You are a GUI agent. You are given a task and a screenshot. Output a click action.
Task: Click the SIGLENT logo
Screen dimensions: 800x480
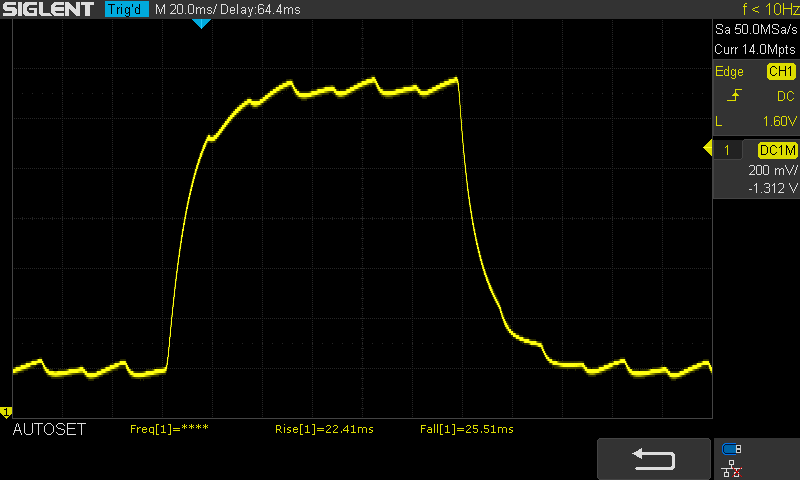(48, 9)
